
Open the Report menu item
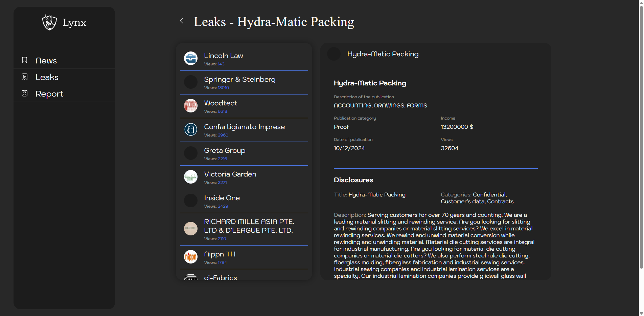click(49, 94)
